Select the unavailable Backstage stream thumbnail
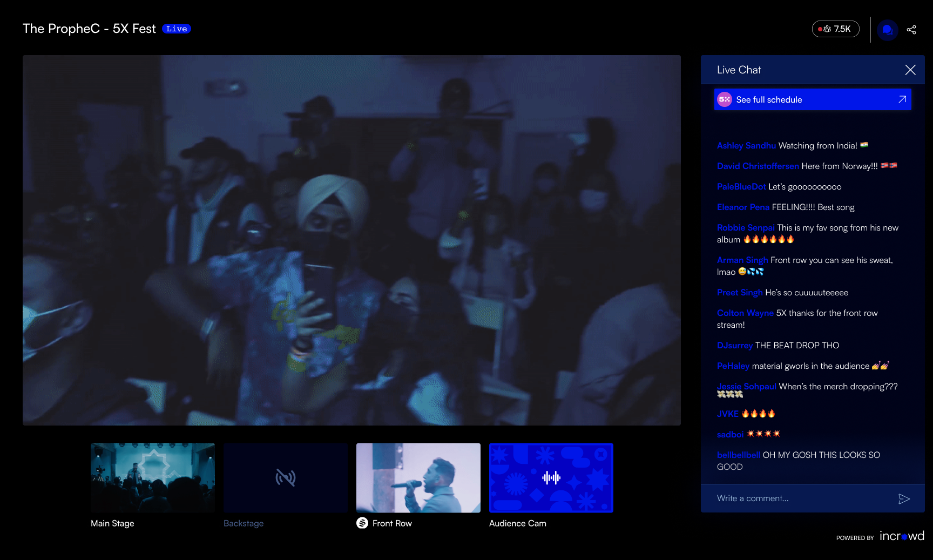Screen dimensions: 933x560 [x=286, y=478]
